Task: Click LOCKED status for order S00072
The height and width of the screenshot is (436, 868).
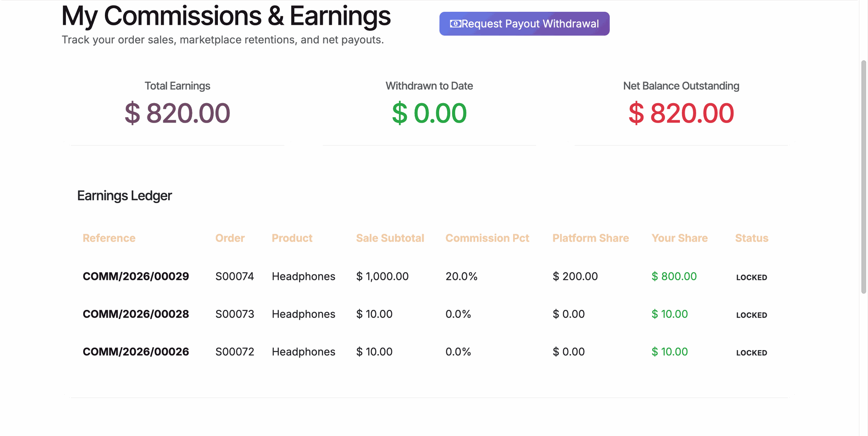Action: point(751,352)
